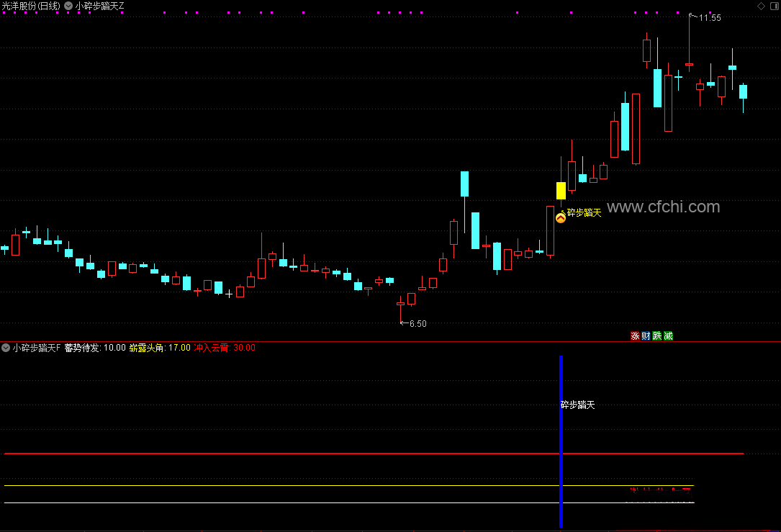Image resolution: width=781 pixels, height=532 pixels.
Task: Click the 6.50 low price label
Action: coord(418,324)
